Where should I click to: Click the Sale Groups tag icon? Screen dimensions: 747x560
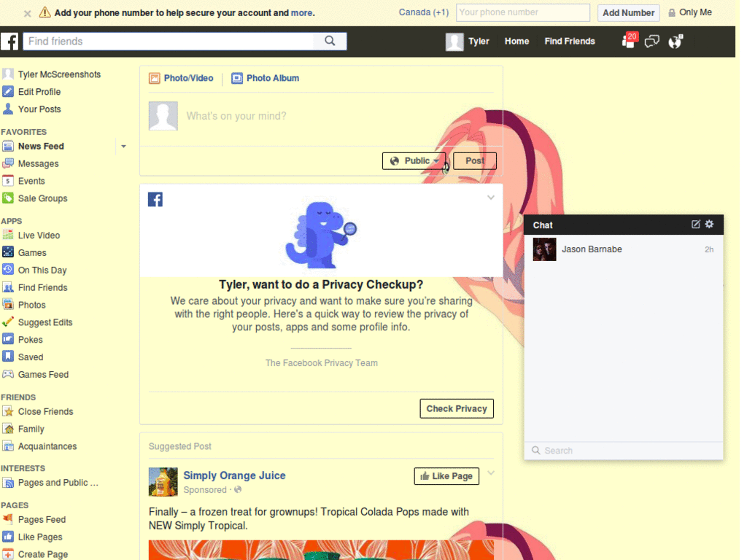pos(7,198)
